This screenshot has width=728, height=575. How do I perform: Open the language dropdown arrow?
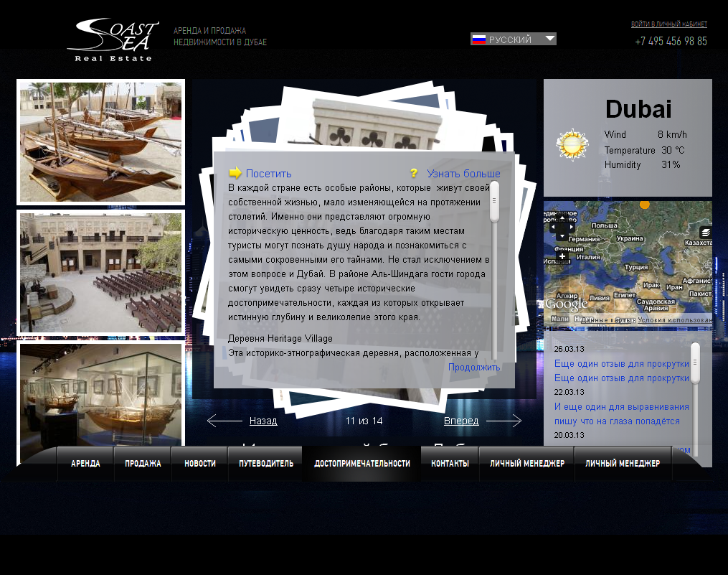tap(549, 39)
